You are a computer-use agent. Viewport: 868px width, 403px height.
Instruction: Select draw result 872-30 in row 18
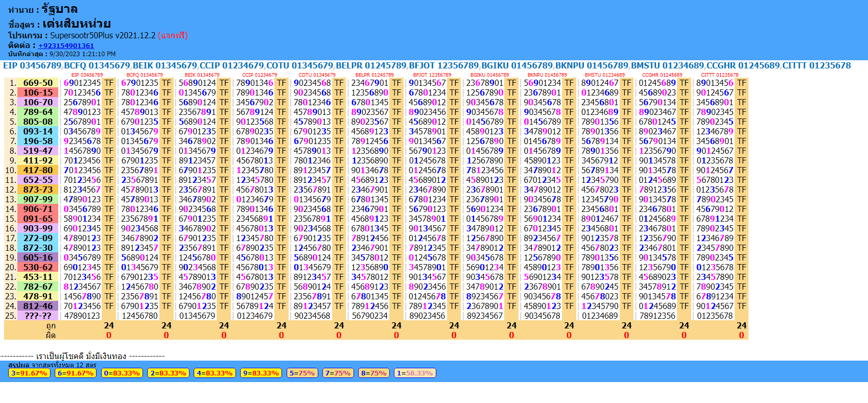(38, 248)
